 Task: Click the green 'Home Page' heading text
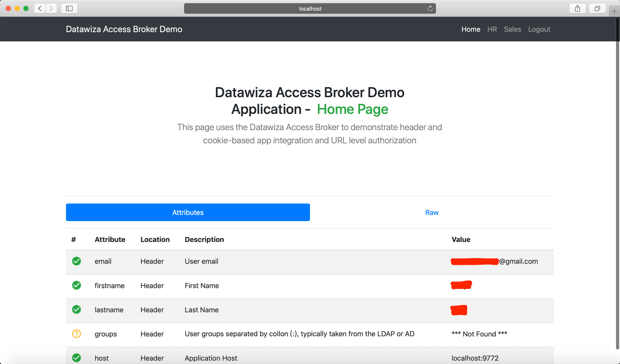coord(353,109)
